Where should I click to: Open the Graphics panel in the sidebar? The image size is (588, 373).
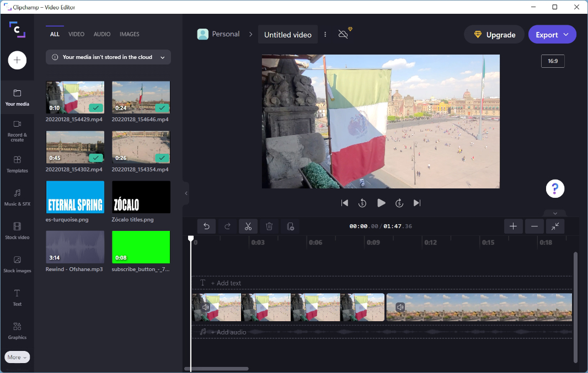(17, 330)
